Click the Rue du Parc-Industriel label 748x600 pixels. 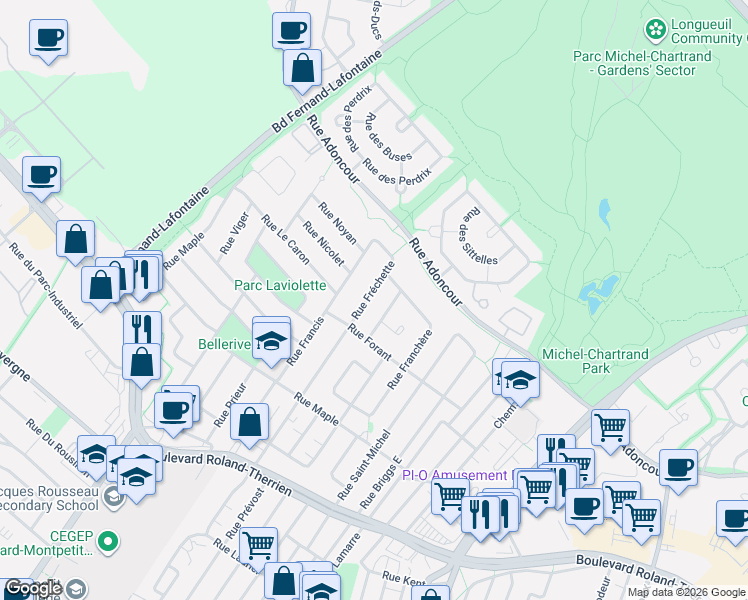(x=46, y=286)
